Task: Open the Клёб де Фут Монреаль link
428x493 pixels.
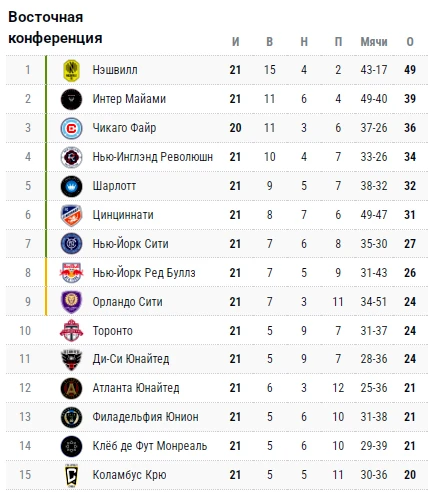Action: (x=150, y=446)
